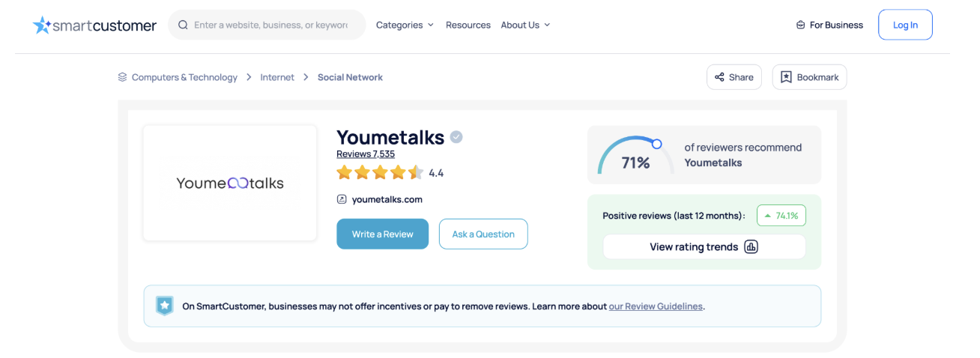The width and height of the screenshot is (980, 358).
Task: Click the 71% recommend gauge
Action: coord(635,155)
